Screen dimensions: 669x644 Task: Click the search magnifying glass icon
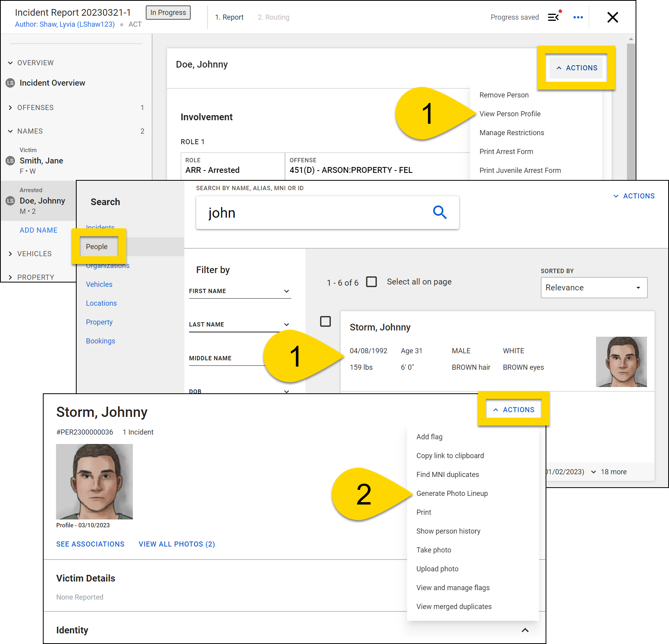440,213
